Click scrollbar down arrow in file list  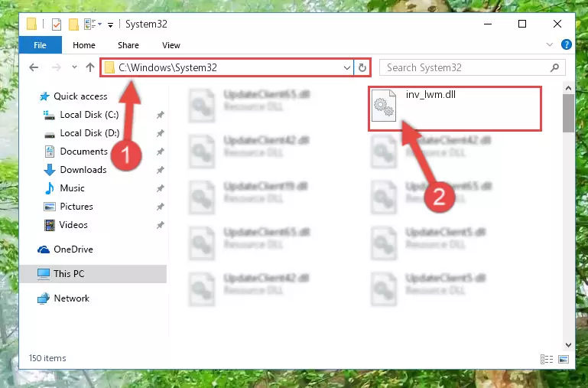pyautogui.click(x=568, y=345)
